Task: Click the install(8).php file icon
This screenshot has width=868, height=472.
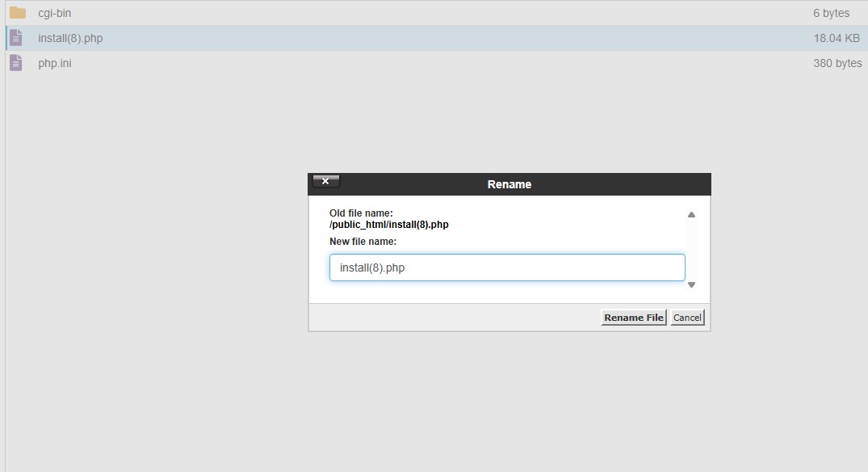Action: 16,38
